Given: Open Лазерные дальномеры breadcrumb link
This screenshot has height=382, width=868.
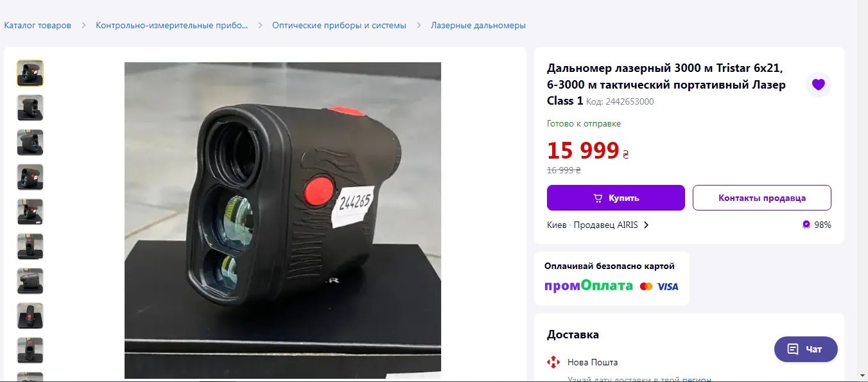Looking at the screenshot, I should 478,26.
